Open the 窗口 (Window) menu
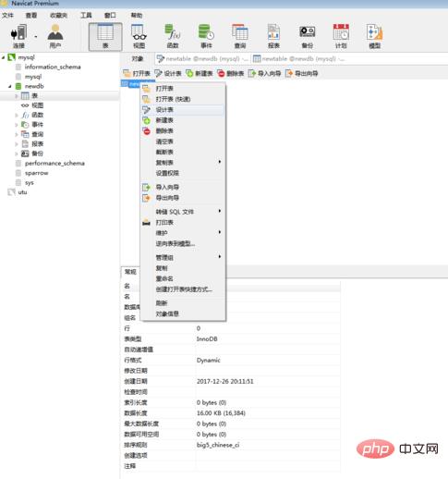 pos(110,15)
